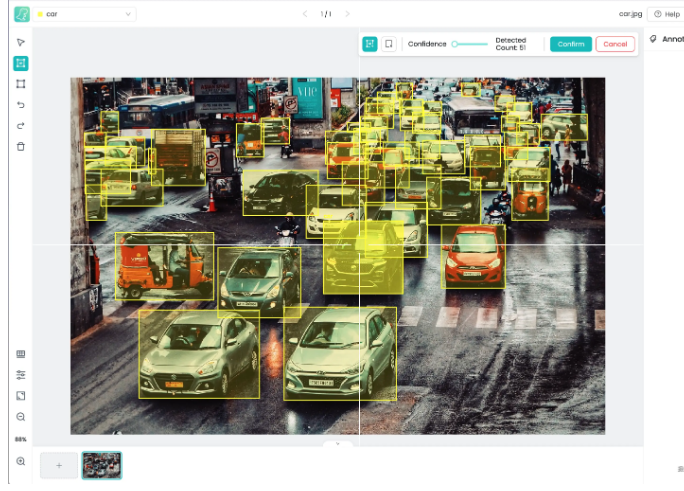Screen dimensions: 684x491
Task: Adjust the Confidence slider handle
Action: point(455,44)
